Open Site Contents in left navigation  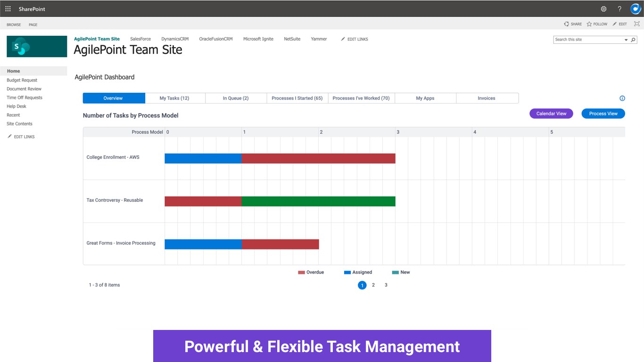tap(19, 124)
